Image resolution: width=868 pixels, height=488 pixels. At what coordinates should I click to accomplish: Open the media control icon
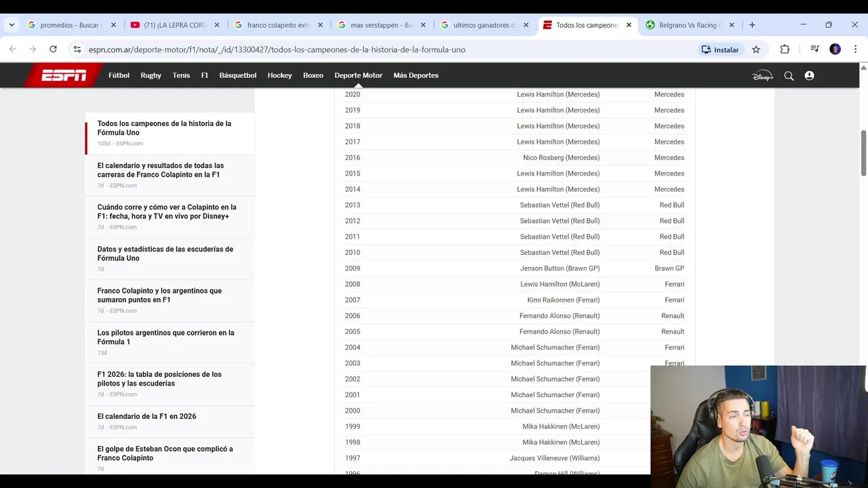[814, 49]
